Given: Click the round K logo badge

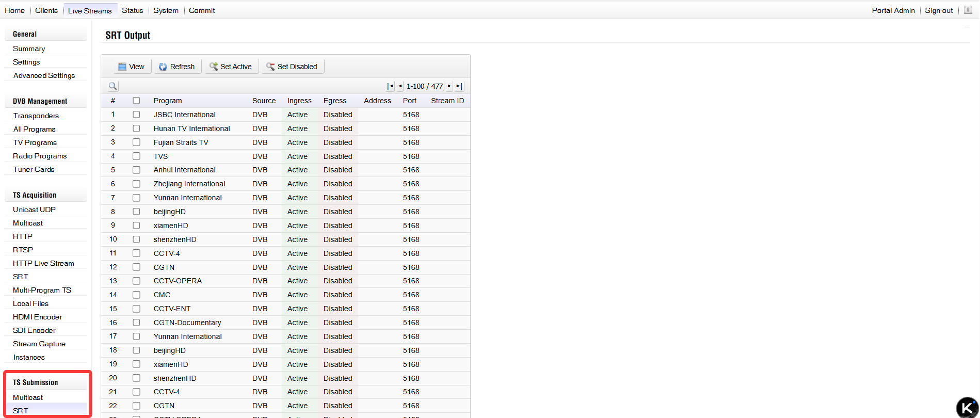Looking at the screenshot, I should pyautogui.click(x=967, y=407).
